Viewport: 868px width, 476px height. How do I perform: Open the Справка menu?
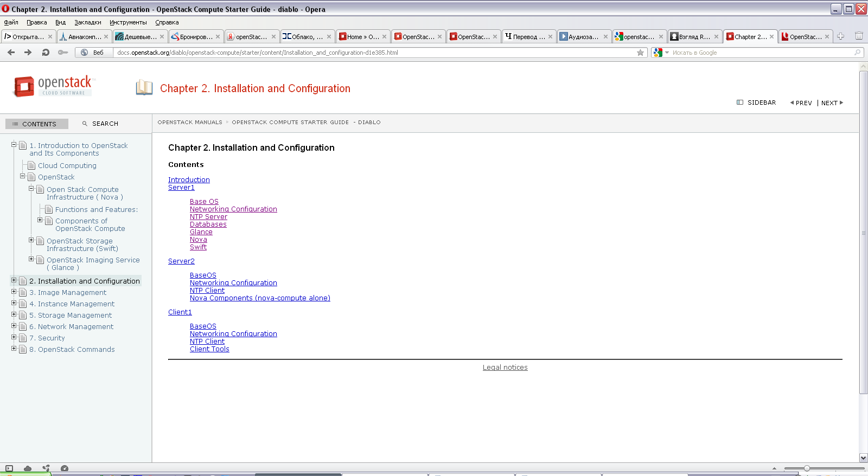(x=167, y=22)
